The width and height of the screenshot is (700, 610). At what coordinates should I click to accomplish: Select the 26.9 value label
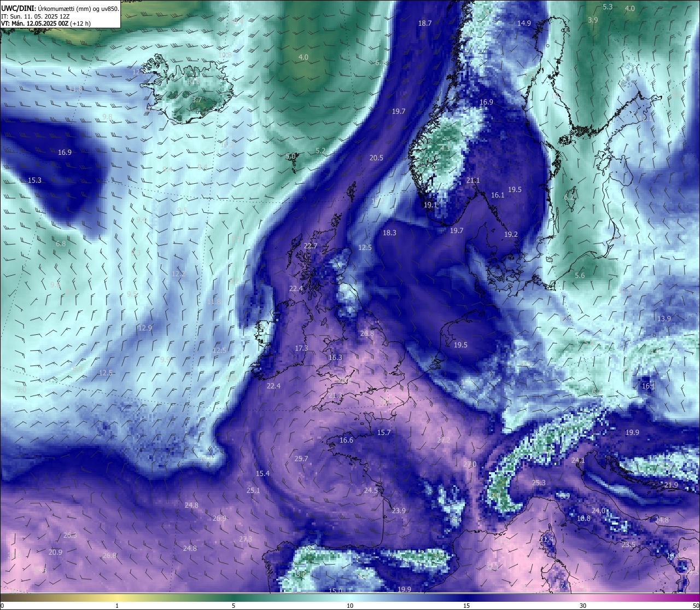click(219, 518)
